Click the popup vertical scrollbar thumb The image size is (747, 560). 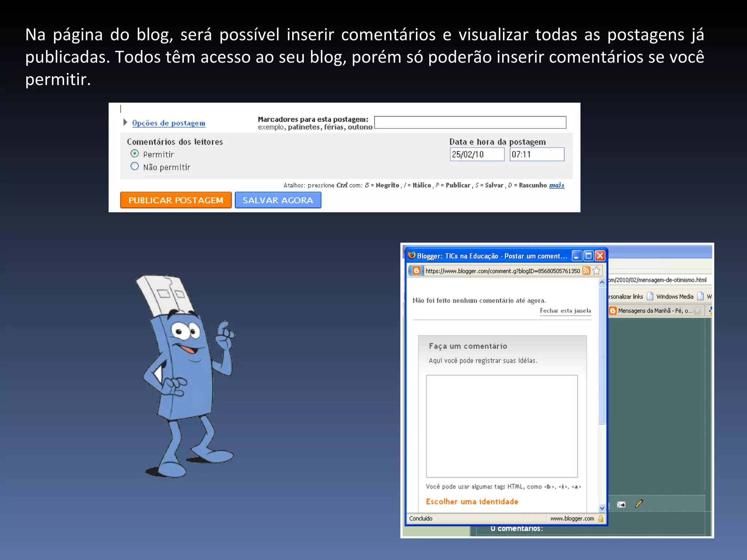click(602, 355)
